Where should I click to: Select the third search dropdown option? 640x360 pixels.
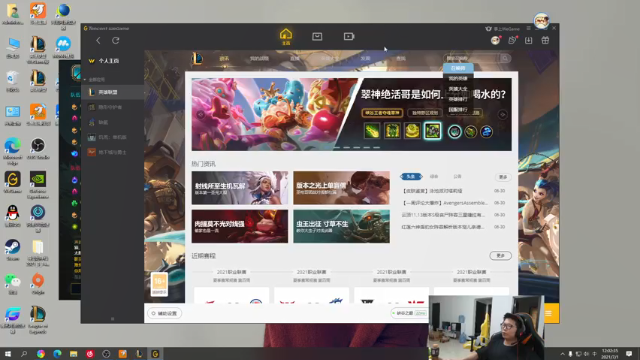point(458,89)
